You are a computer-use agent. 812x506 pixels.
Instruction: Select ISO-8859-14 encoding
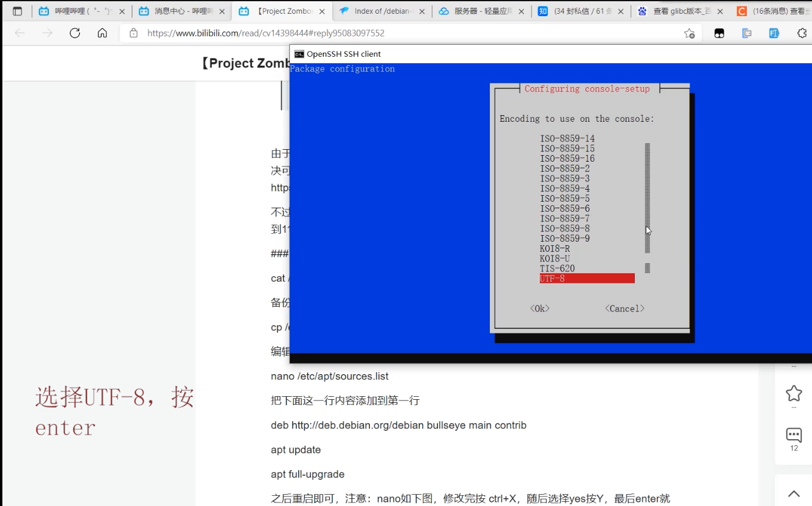pos(567,138)
